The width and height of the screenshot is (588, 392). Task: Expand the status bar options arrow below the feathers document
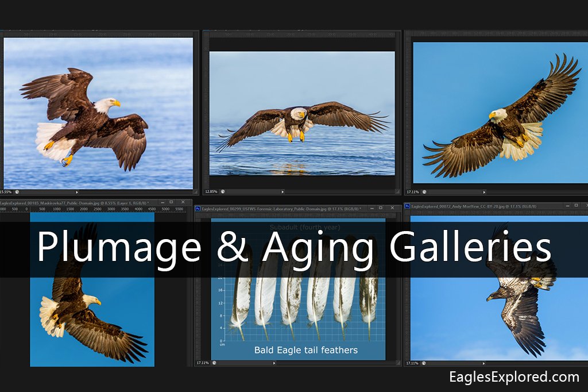(274, 363)
